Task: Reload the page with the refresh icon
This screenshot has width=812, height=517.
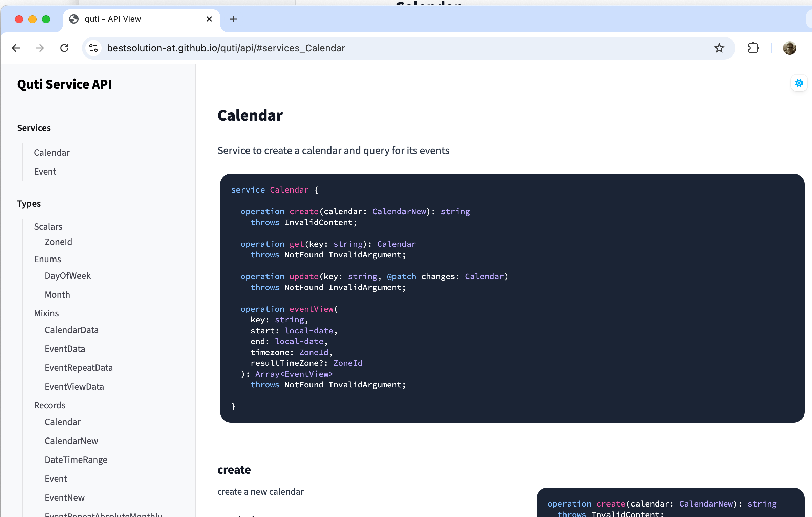Action: (x=64, y=48)
